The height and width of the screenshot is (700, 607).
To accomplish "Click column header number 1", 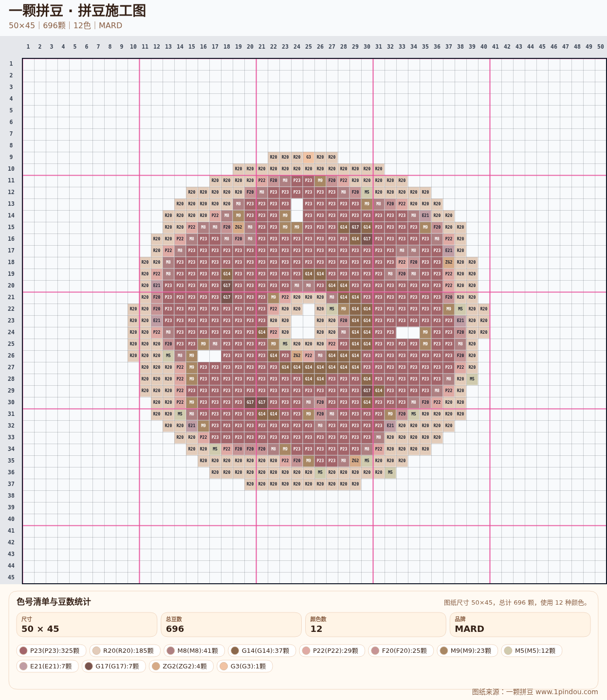I will [28, 47].
